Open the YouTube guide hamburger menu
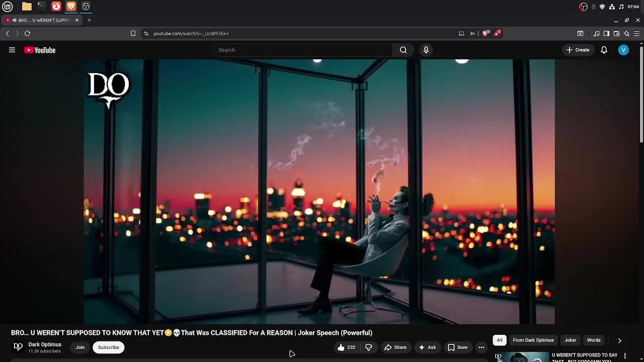644x362 pixels. click(x=12, y=50)
